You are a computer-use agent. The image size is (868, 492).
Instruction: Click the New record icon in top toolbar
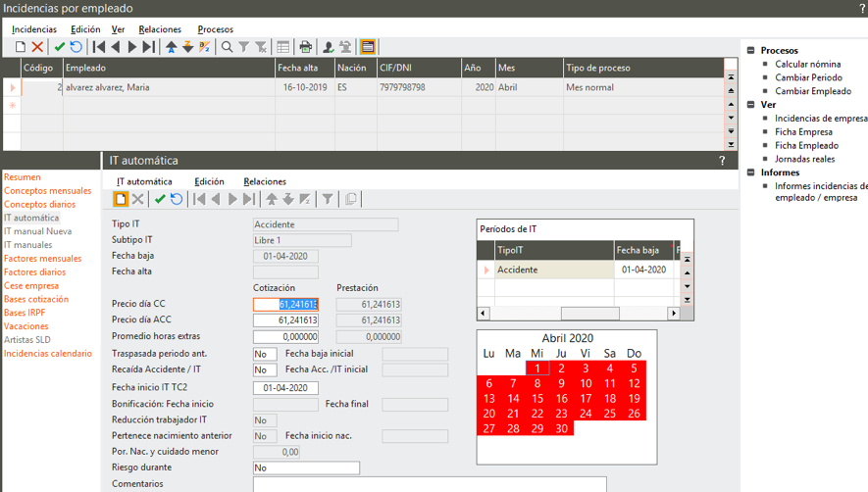click(21, 47)
